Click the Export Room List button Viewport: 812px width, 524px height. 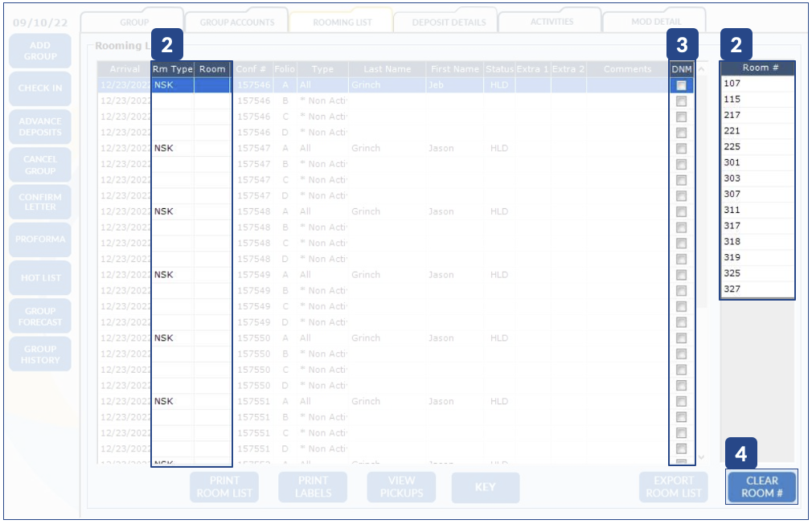[674, 487]
